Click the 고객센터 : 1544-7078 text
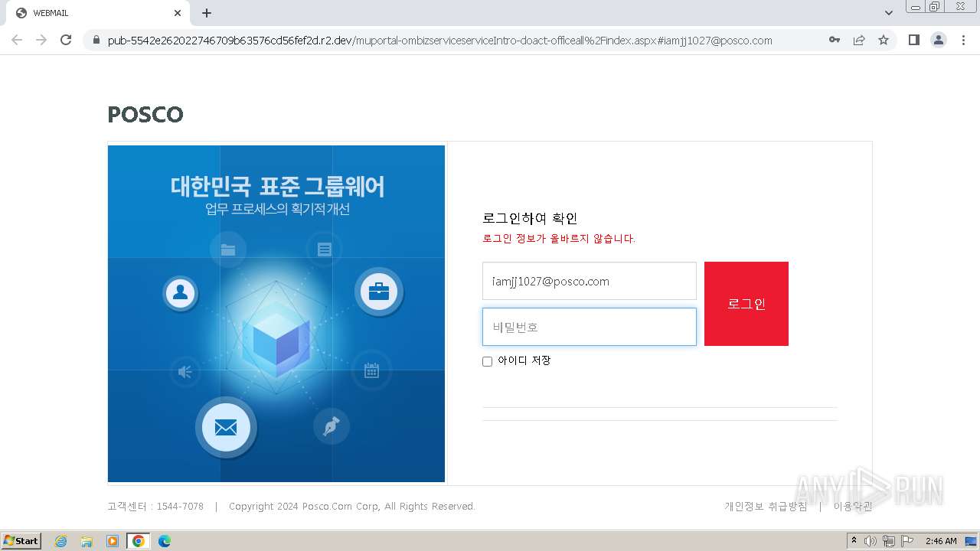 coord(155,507)
